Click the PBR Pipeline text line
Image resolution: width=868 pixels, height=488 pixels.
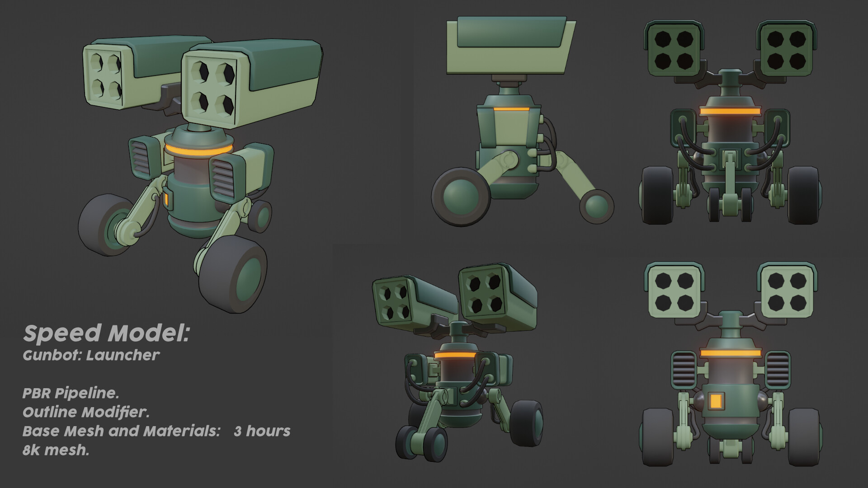coord(70,393)
